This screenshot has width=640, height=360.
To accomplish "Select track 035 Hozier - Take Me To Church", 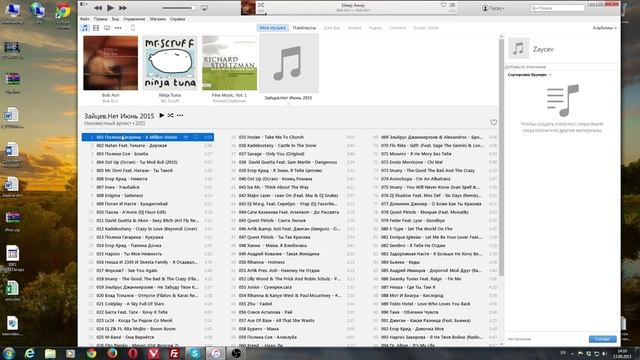I will (290, 137).
